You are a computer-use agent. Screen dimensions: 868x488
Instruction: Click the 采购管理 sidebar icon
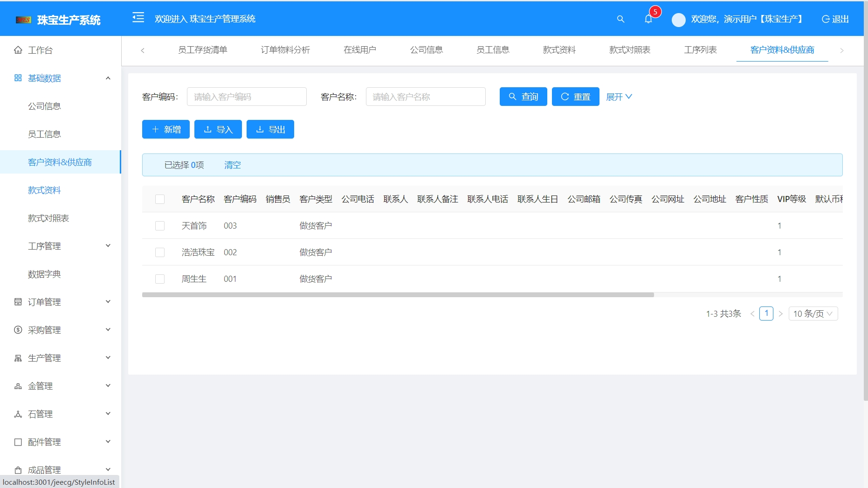click(18, 330)
